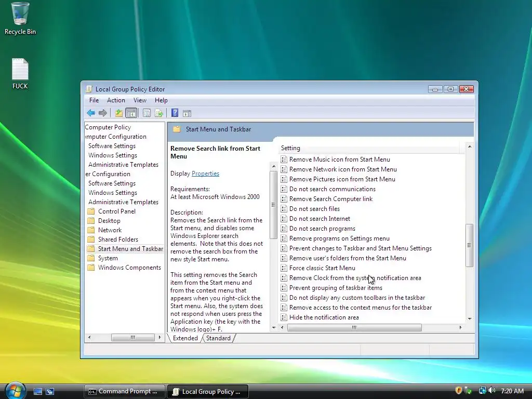532x399 pixels.
Task: Click the description pane vertical scrollbar thumb
Action: (273, 205)
